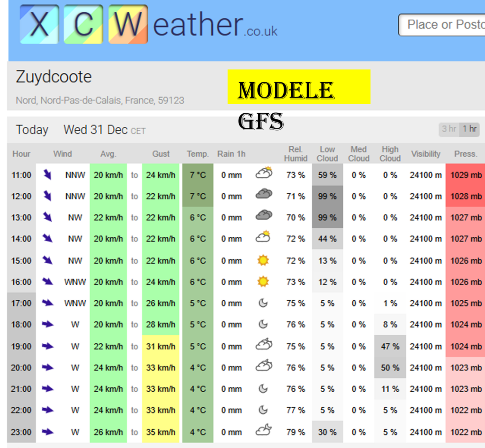The image size is (485, 448).
Task: Click the clear moon icon at 17:00
Action: [x=263, y=303]
